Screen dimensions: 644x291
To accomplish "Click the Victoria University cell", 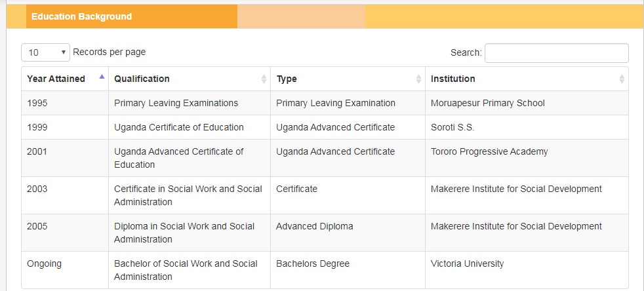I will (527, 270).
